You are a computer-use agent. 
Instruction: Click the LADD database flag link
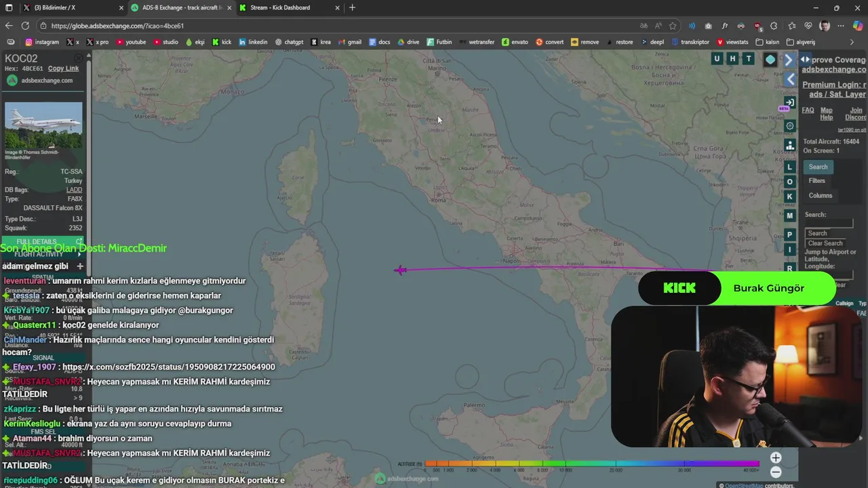[74, 190]
